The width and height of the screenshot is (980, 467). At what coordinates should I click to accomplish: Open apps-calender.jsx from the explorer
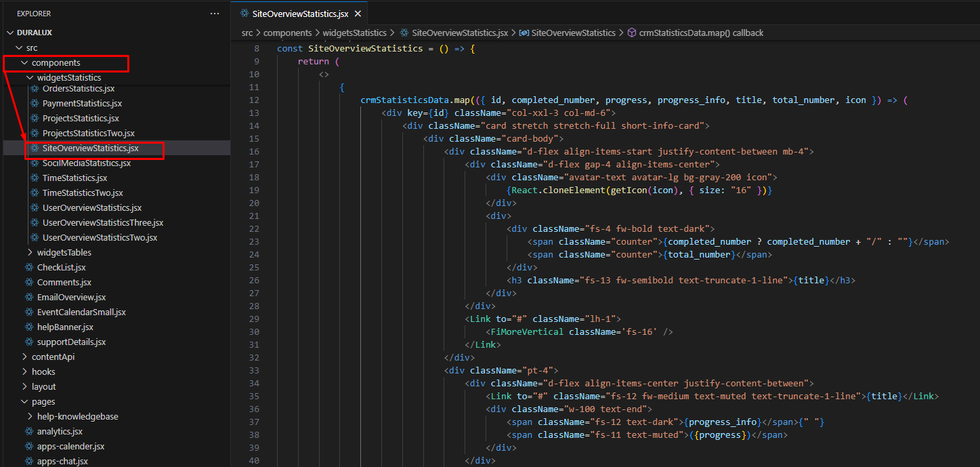(70, 447)
